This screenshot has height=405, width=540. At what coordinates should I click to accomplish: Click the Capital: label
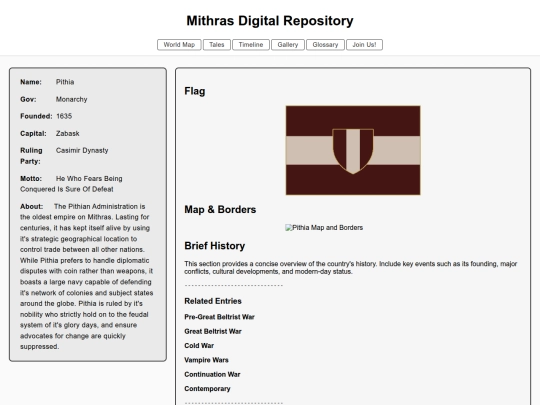[x=33, y=133]
